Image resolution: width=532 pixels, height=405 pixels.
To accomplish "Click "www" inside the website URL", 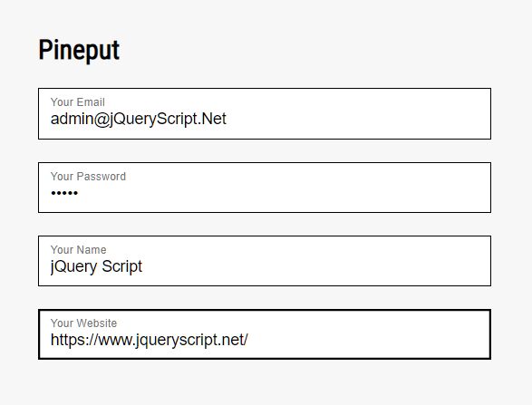I will coord(114,340).
